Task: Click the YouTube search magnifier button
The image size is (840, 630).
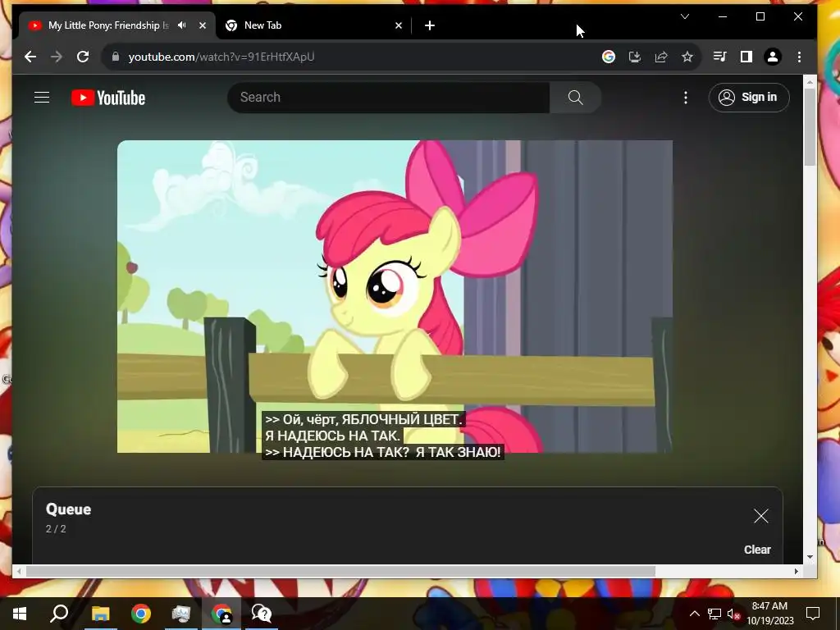Action: (575, 98)
